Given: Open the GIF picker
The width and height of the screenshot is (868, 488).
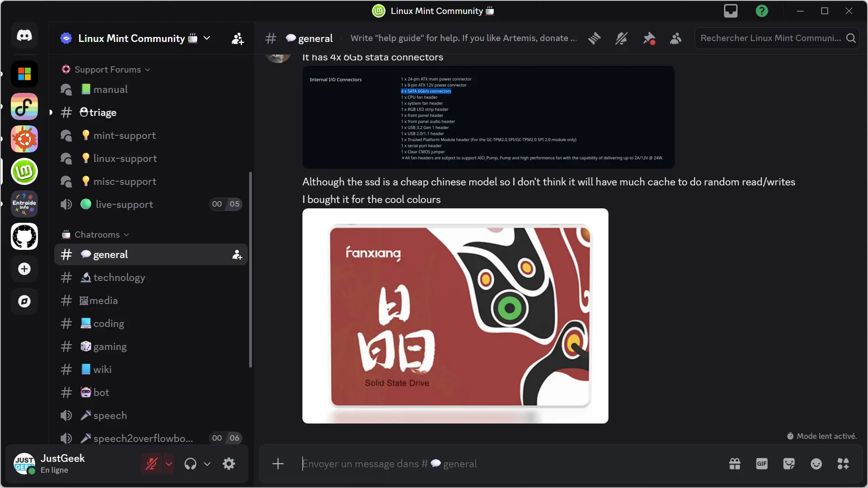Looking at the screenshot, I should click(x=761, y=464).
